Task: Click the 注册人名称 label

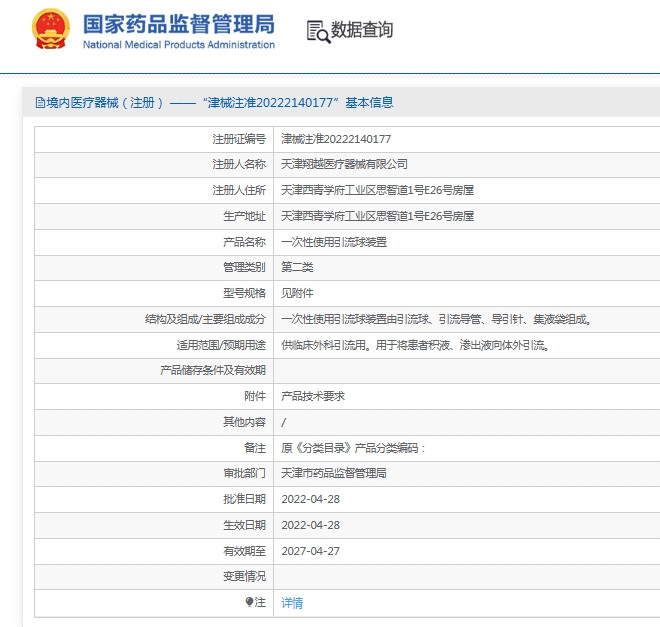Action: pos(239,164)
